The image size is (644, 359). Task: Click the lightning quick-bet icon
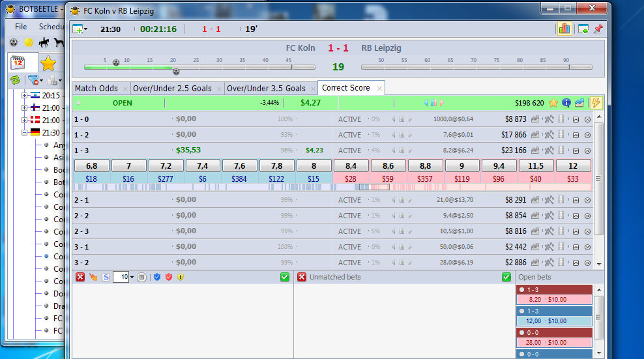pyautogui.click(x=596, y=103)
